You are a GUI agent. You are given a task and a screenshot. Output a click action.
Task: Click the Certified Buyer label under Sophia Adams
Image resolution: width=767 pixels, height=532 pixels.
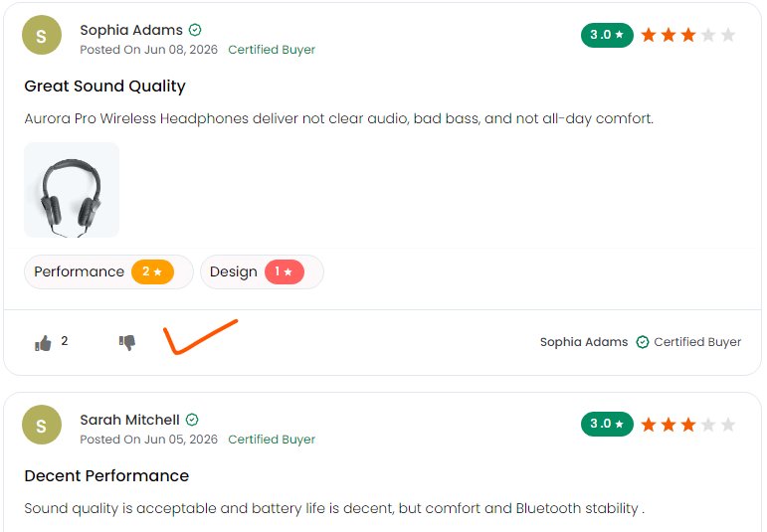(272, 50)
